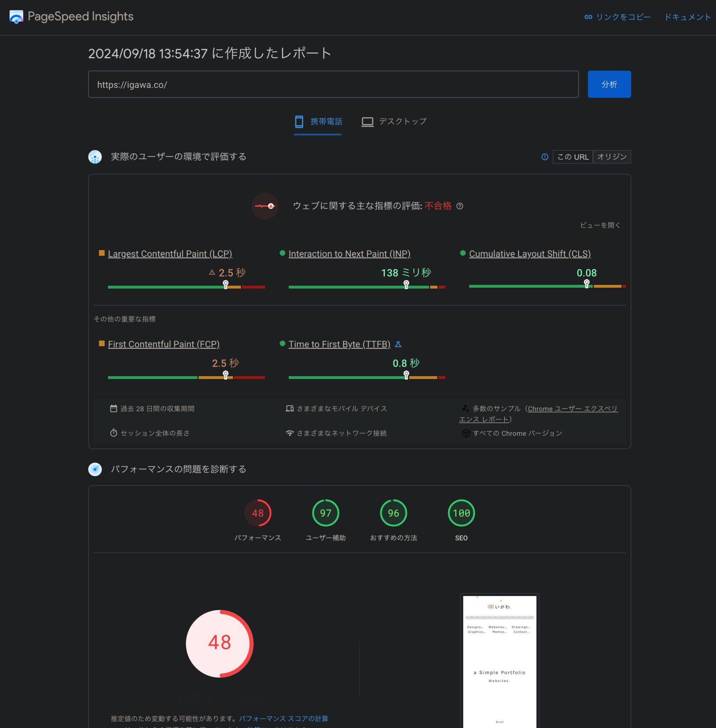Select the オリジン toggle option
Screen dimensions: 716x728
[x=612, y=157]
